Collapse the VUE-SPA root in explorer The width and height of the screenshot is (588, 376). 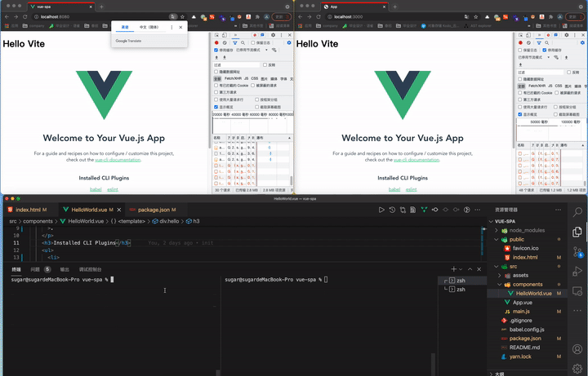[492, 221]
